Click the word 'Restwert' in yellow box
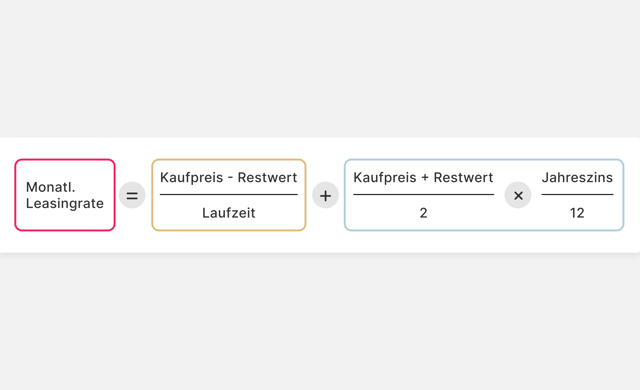This screenshot has height=390, width=640. 267,177
